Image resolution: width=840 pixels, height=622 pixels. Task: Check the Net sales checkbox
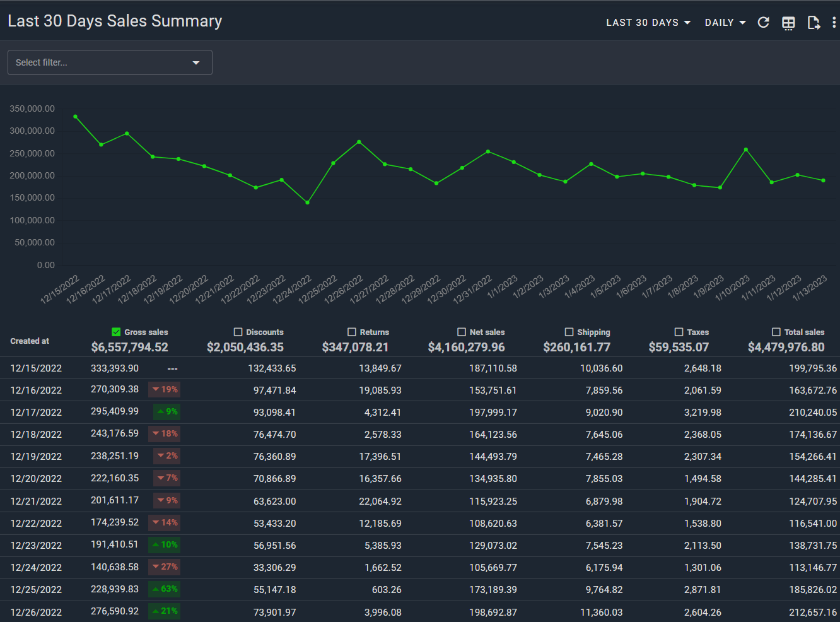click(462, 332)
